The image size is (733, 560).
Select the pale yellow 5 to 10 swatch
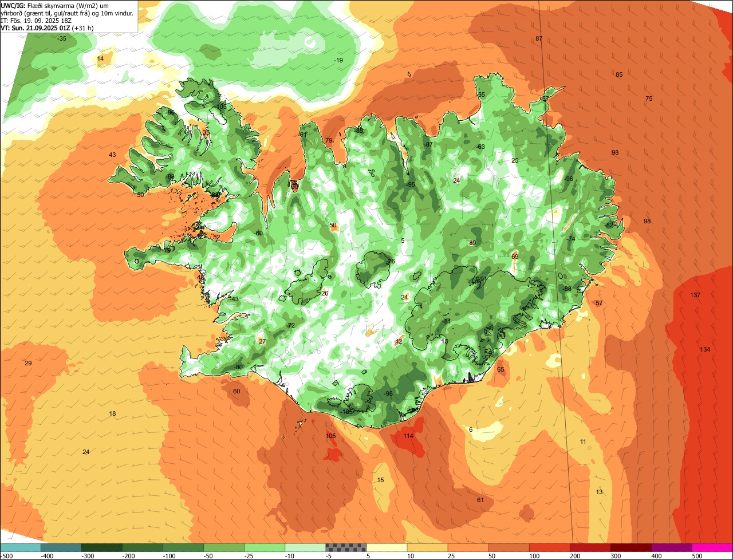[x=386, y=547]
